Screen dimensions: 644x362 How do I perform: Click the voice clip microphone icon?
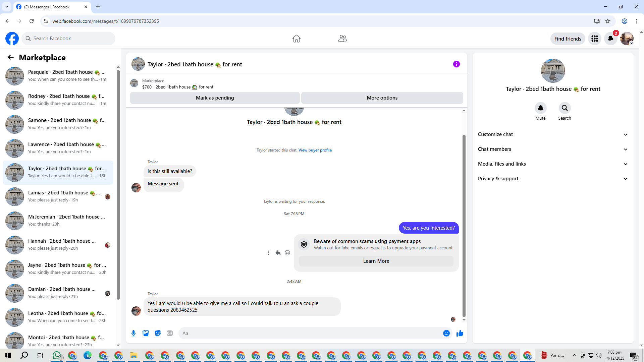click(x=133, y=333)
